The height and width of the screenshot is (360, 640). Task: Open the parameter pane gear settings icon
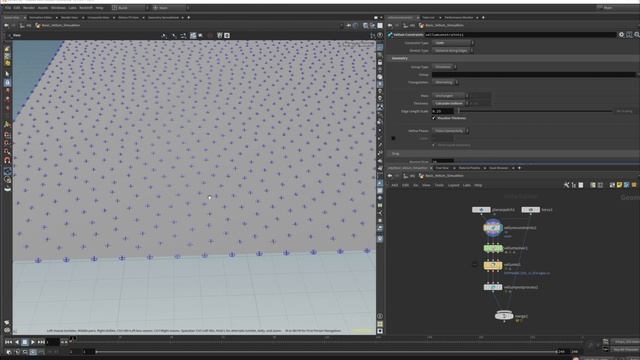coord(621,35)
